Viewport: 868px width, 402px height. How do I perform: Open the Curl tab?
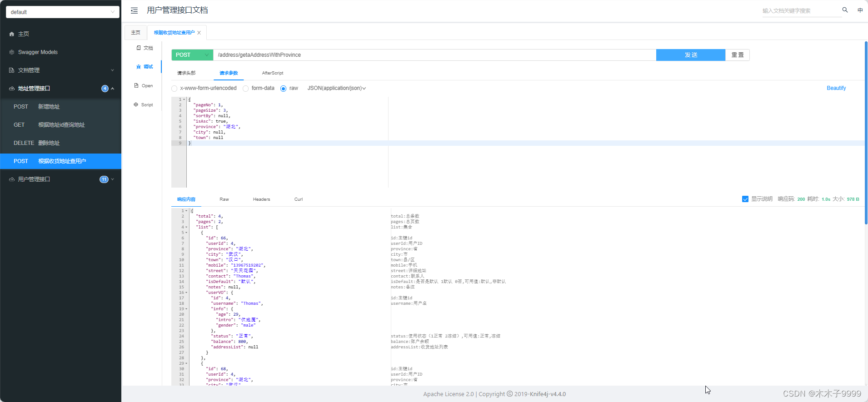tap(299, 199)
